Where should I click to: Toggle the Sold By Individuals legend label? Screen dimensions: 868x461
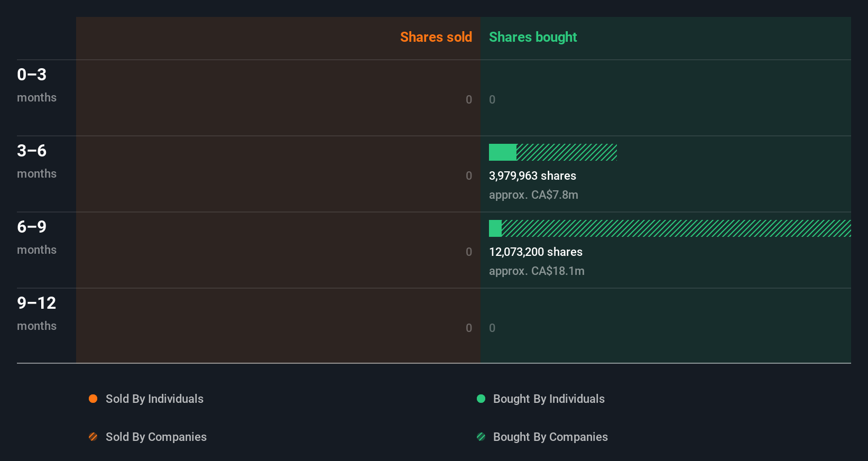click(154, 399)
